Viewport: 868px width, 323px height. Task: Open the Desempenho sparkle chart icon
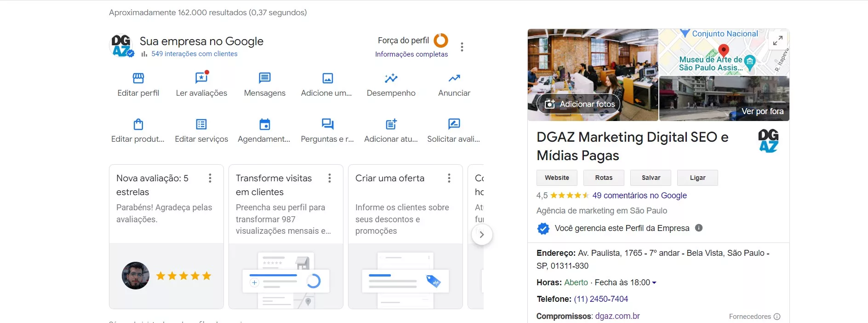pos(391,78)
